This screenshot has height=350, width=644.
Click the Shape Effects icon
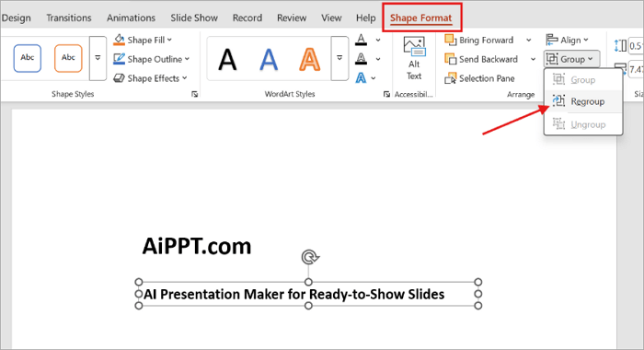119,77
